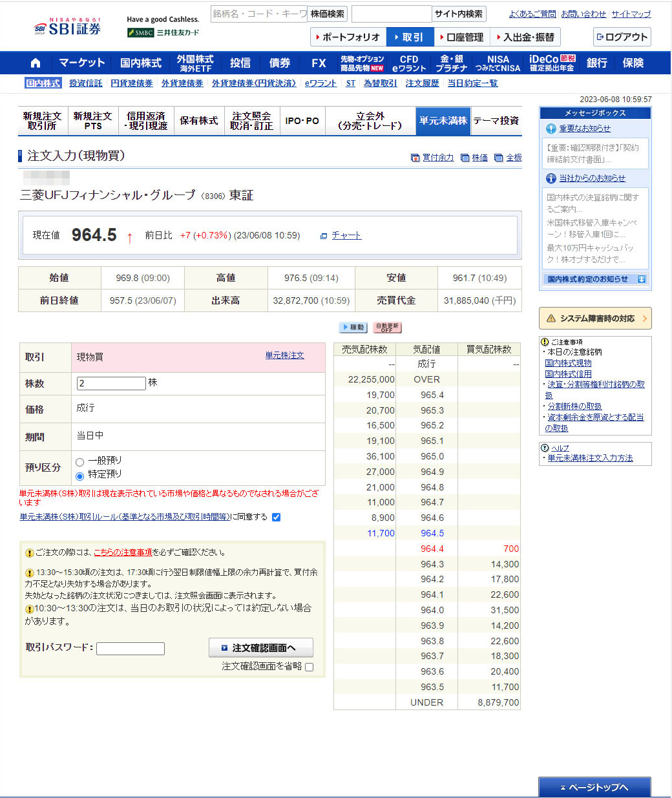Click the SBI証券 logo
This screenshot has width=672, height=798.
point(68,28)
